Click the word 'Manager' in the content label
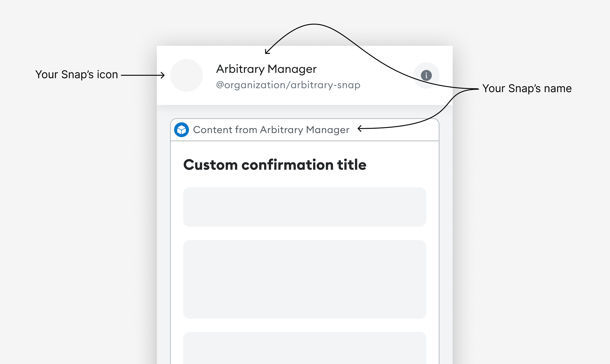 coord(327,130)
